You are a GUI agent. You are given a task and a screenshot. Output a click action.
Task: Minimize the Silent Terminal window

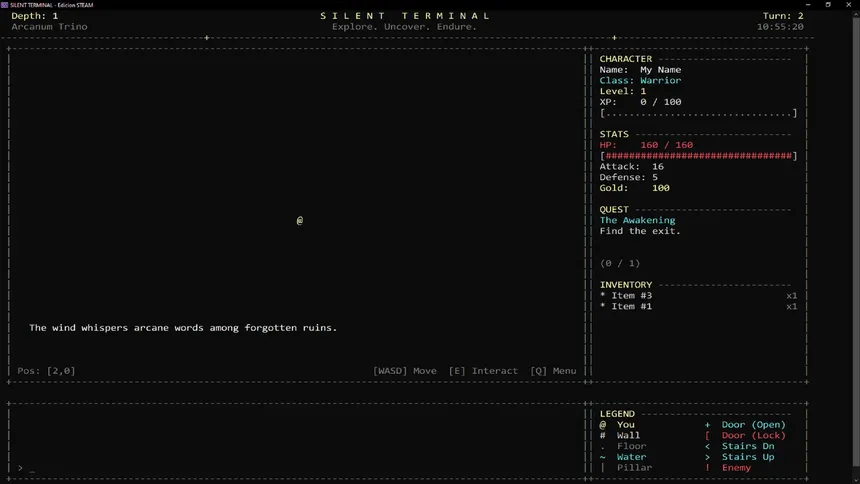[808, 4]
